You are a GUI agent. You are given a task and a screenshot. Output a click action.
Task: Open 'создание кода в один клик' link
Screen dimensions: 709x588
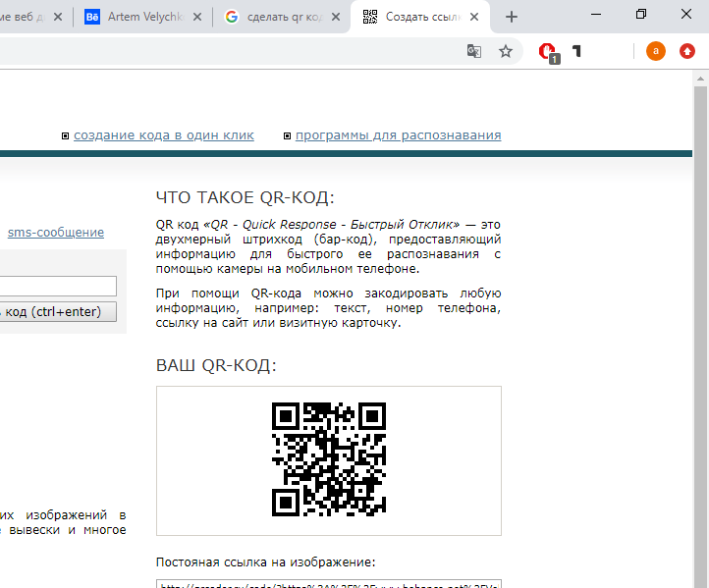coord(163,135)
